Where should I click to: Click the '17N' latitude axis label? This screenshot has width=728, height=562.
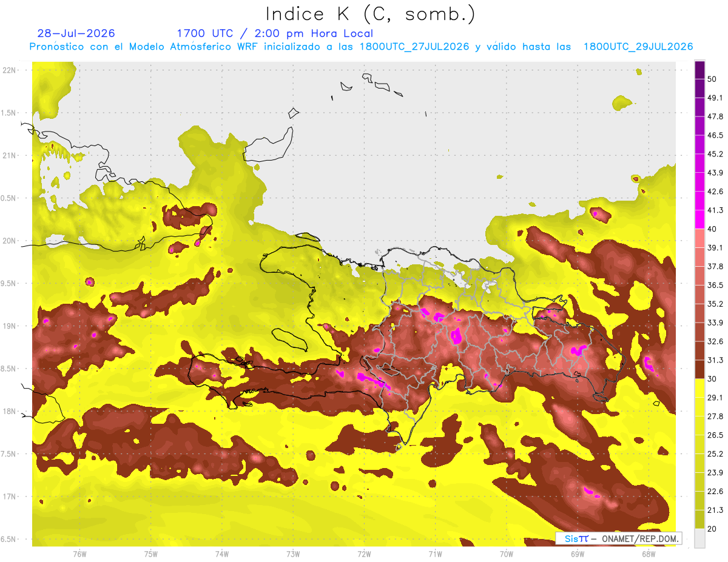pyautogui.click(x=10, y=497)
